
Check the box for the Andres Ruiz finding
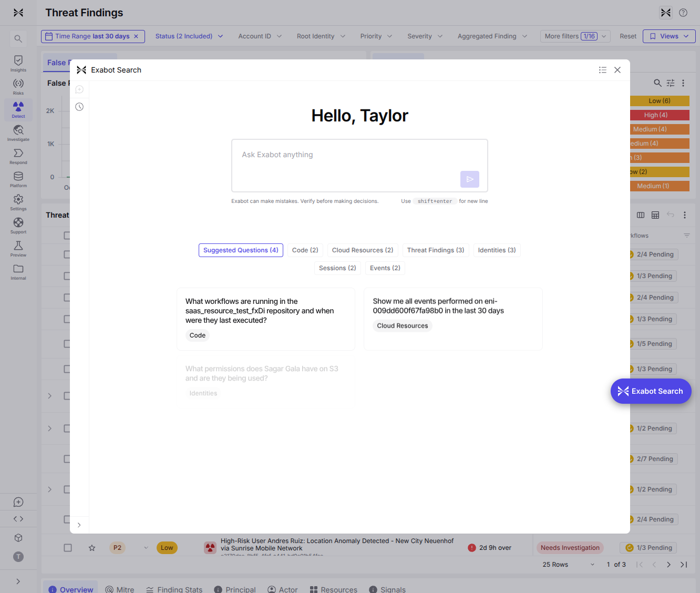pyautogui.click(x=68, y=548)
